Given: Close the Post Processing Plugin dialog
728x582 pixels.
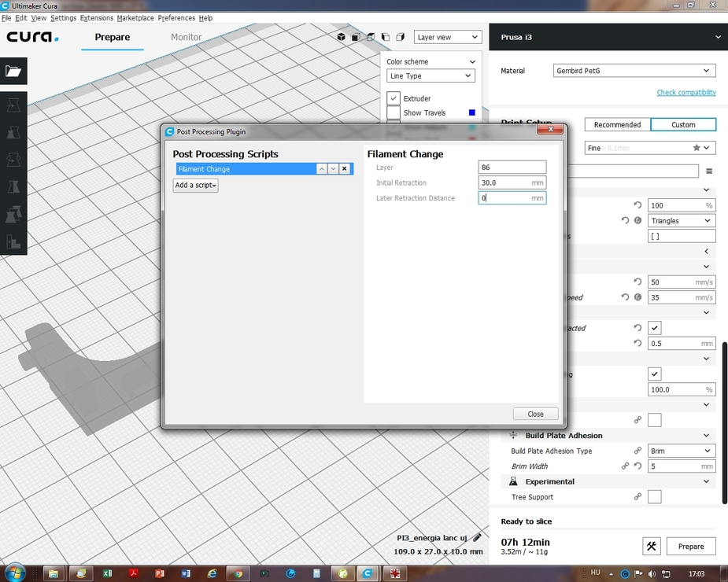Looking at the screenshot, I should [x=535, y=414].
